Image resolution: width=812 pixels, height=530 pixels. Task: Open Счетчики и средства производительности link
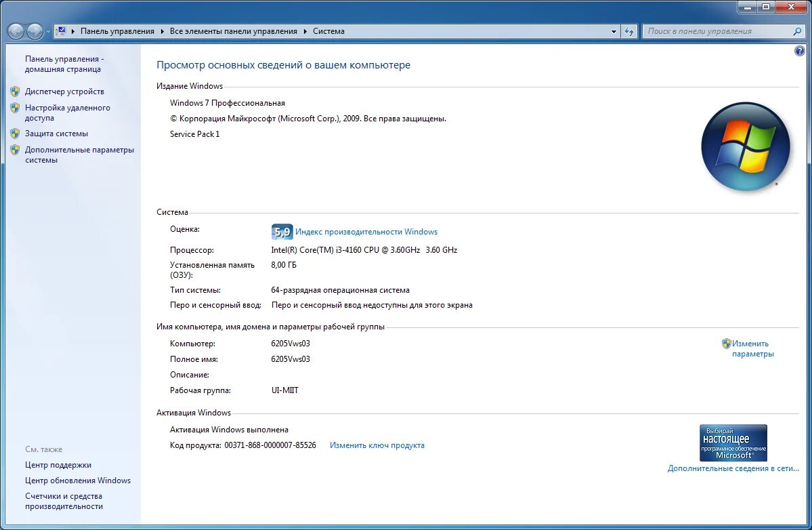point(64,501)
